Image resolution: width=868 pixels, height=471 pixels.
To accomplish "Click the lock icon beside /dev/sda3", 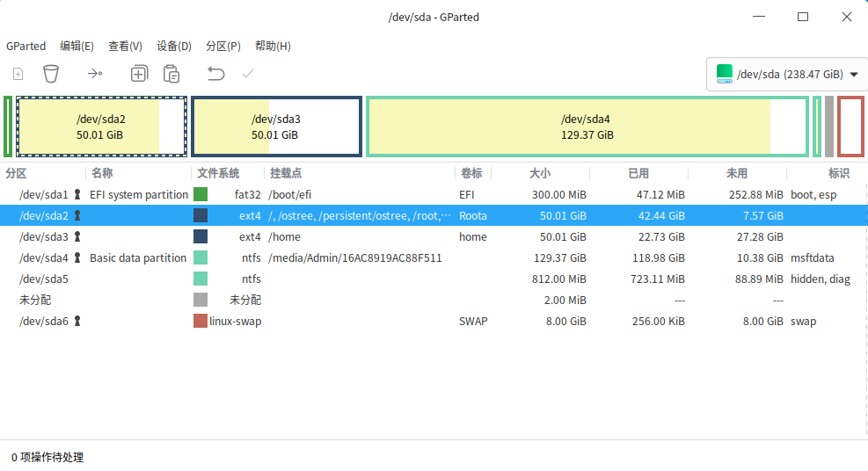I will click(77, 236).
